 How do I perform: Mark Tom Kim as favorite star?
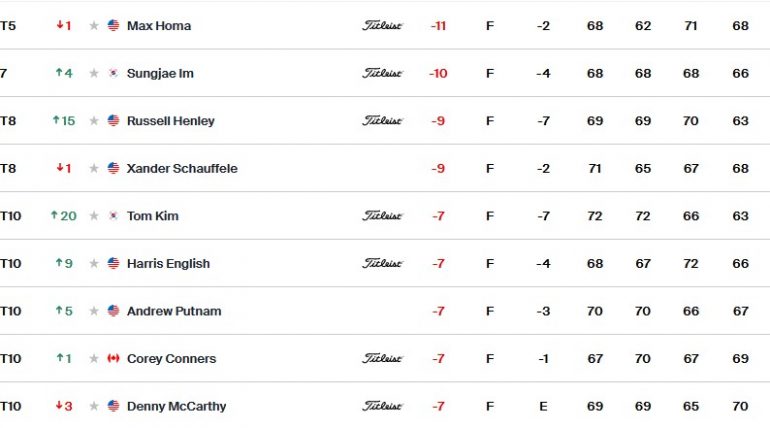click(94, 216)
